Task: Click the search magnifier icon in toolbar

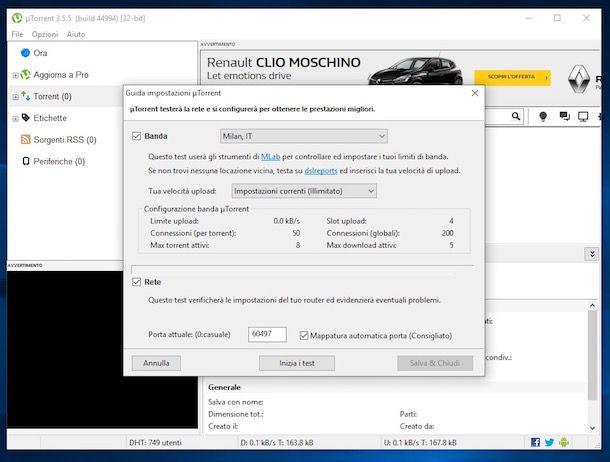Action: [x=516, y=116]
